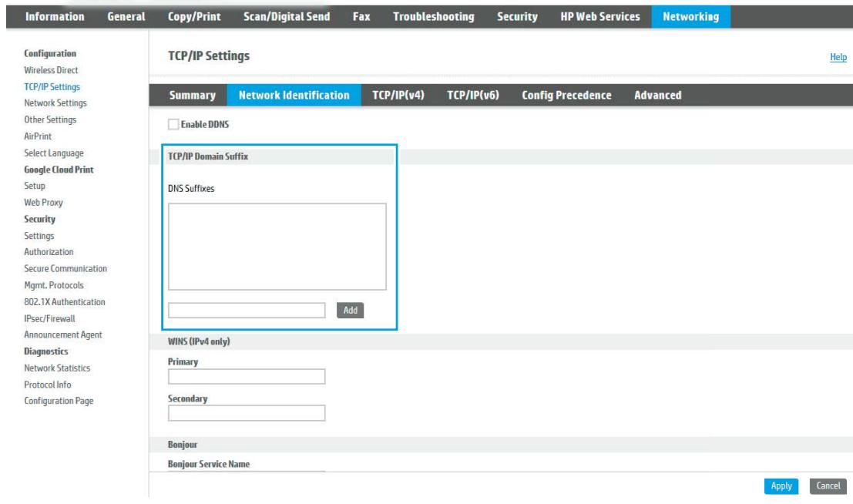Image resolution: width=853 pixels, height=504 pixels.
Task: Tick the Enable DDNS checkbox
Action: 173,125
